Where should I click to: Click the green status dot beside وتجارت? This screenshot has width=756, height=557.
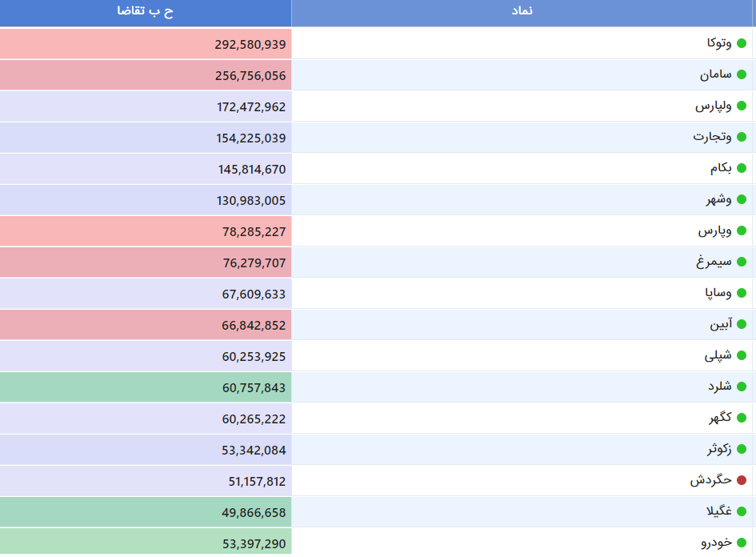[742, 137]
